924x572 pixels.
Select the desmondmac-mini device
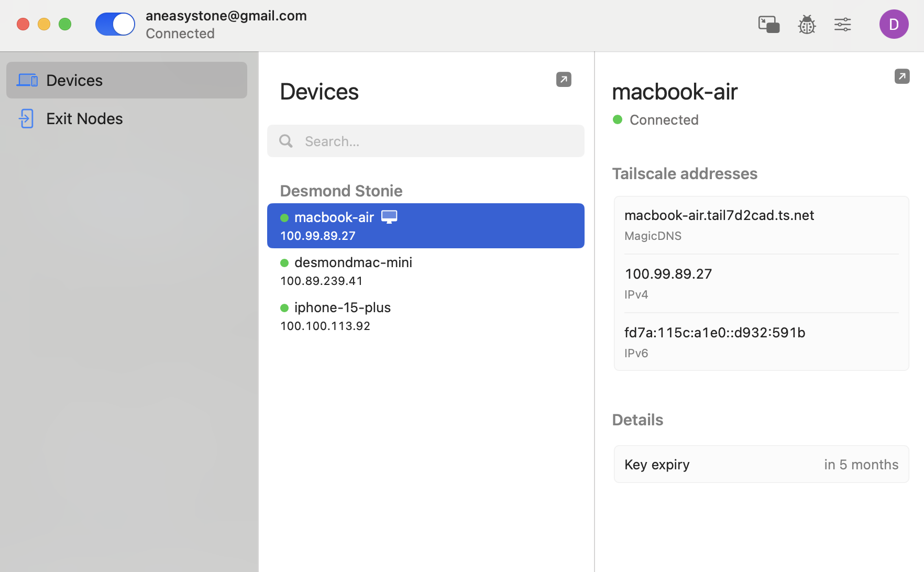[x=426, y=271]
